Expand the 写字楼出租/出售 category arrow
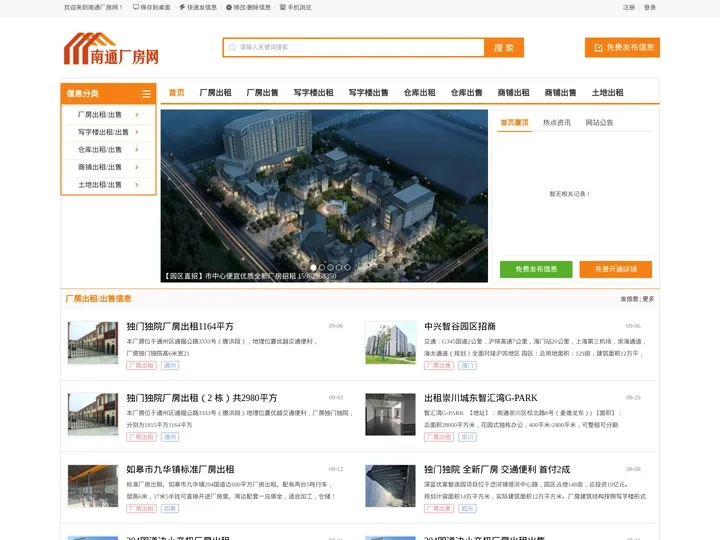720x540 pixels. coord(136,132)
